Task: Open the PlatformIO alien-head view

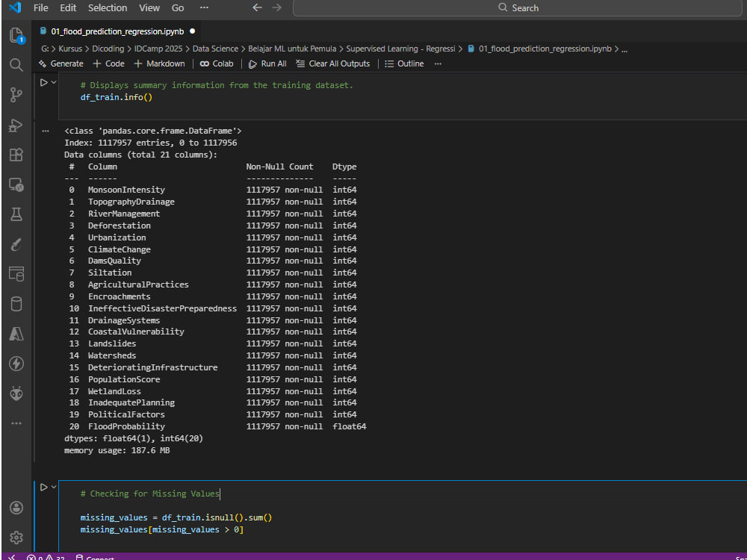Action: tap(16, 393)
